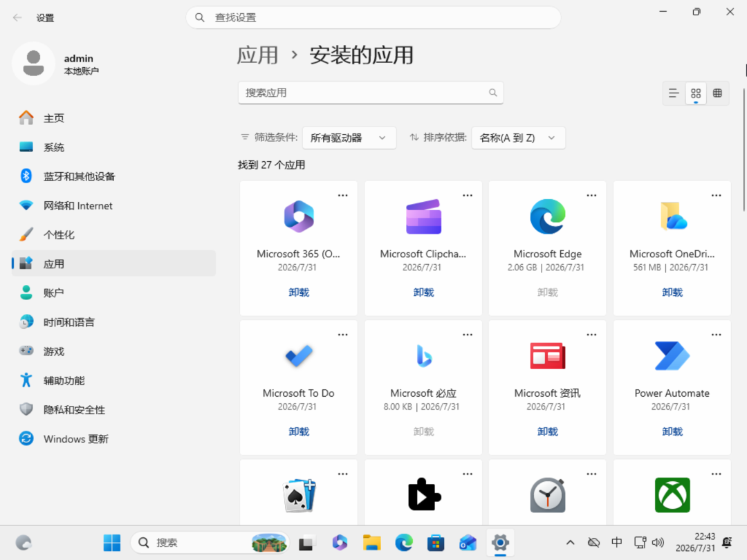Click the Microsoft Edge app icon in list
Screen dimensions: 747x560
click(x=547, y=216)
